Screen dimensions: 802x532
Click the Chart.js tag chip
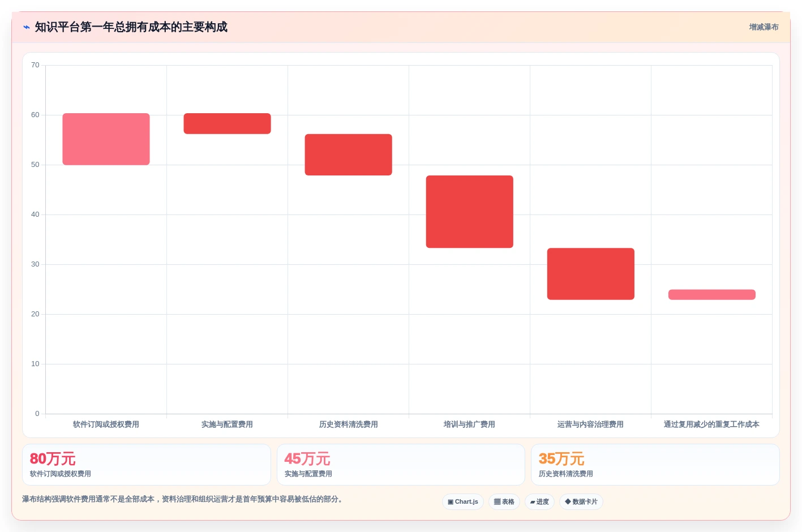click(x=463, y=502)
